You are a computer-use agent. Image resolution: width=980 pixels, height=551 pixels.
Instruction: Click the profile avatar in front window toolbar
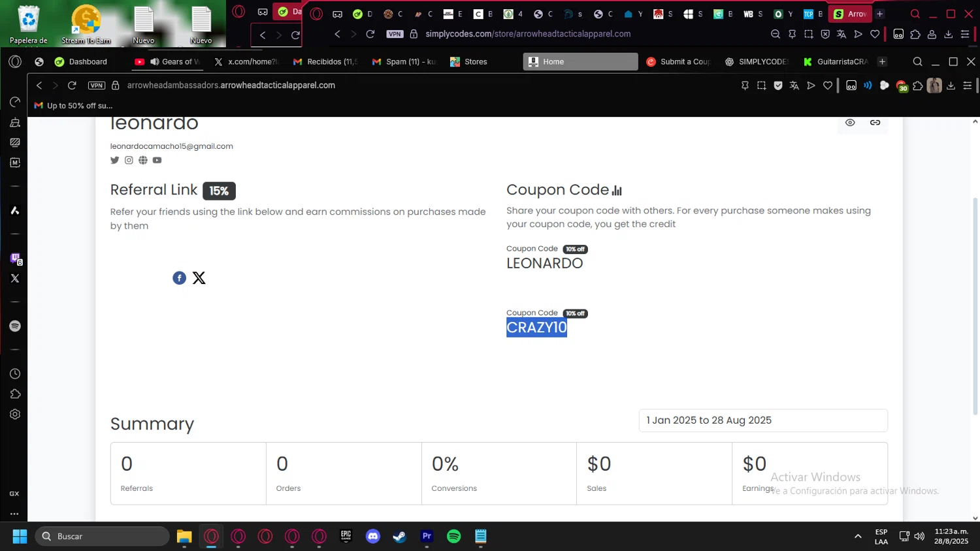[x=934, y=86]
